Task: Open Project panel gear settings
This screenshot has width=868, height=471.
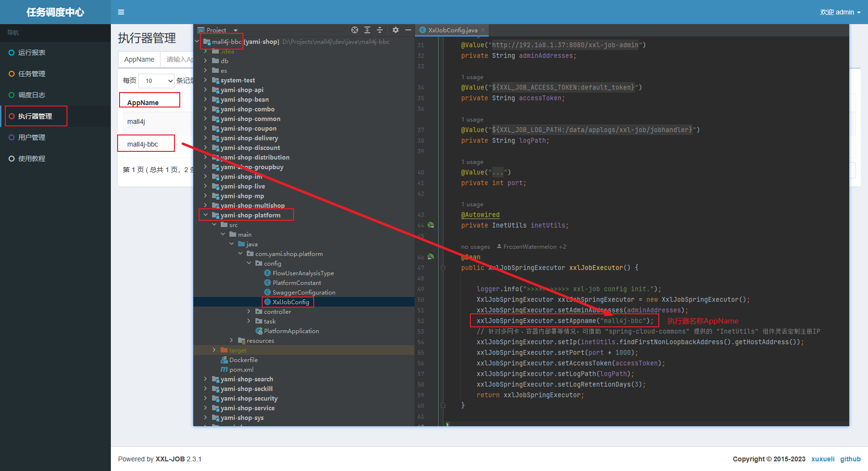Action: click(x=396, y=30)
